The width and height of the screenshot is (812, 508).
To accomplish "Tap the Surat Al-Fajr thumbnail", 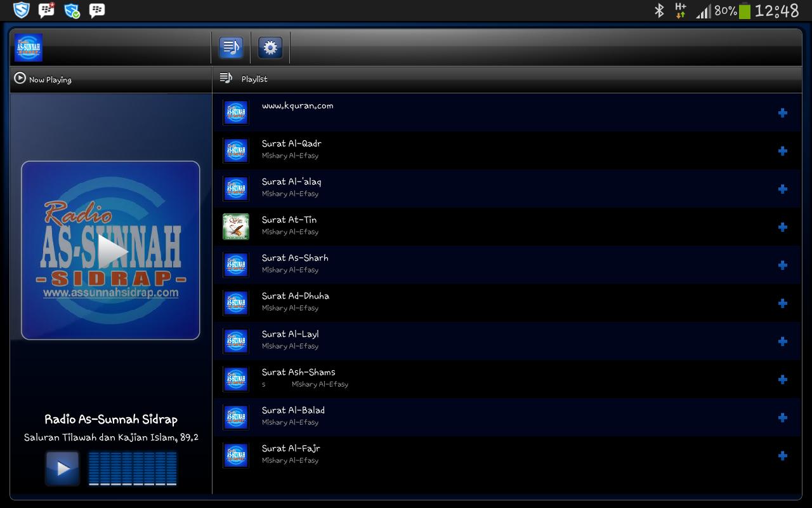I will [236, 455].
